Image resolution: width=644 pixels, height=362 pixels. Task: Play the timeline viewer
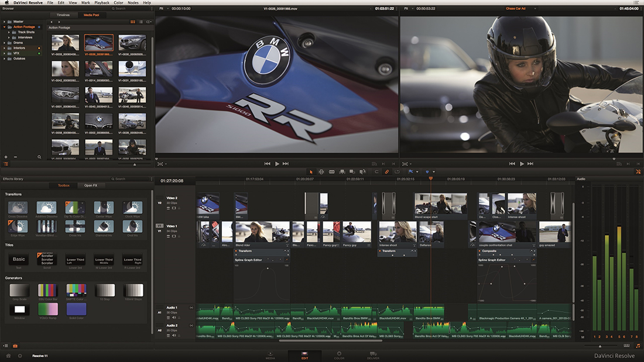click(x=522, y=164)
